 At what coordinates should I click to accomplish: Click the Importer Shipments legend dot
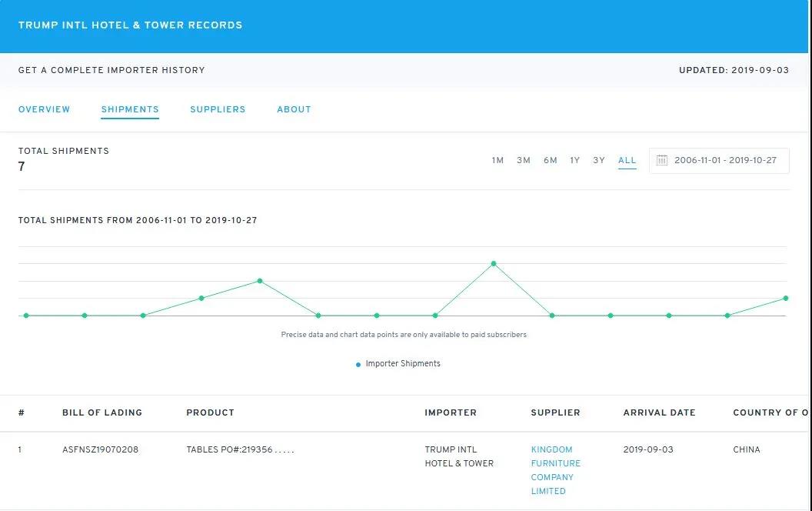(x=358, y=365)
